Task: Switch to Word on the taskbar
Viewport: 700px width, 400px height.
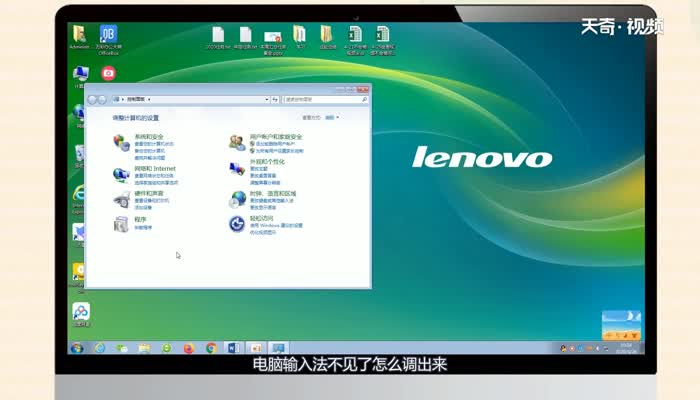Action: (233, 348)
